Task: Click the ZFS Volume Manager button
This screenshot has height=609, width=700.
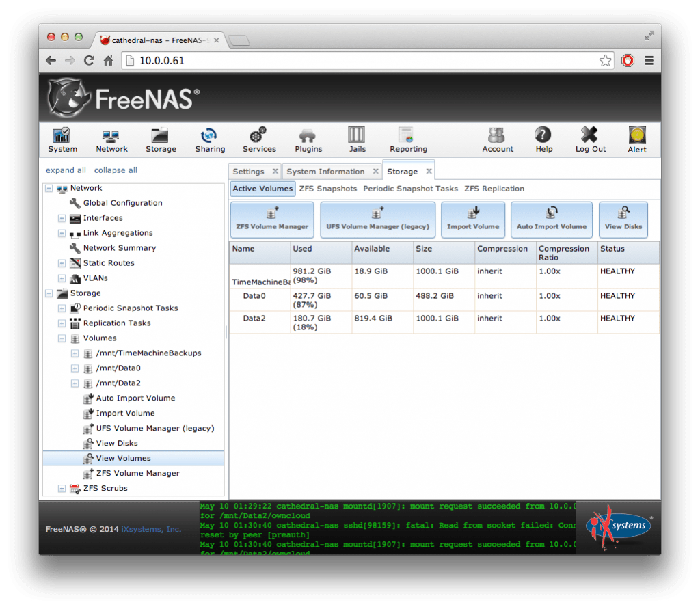Action: coord(272,219)
